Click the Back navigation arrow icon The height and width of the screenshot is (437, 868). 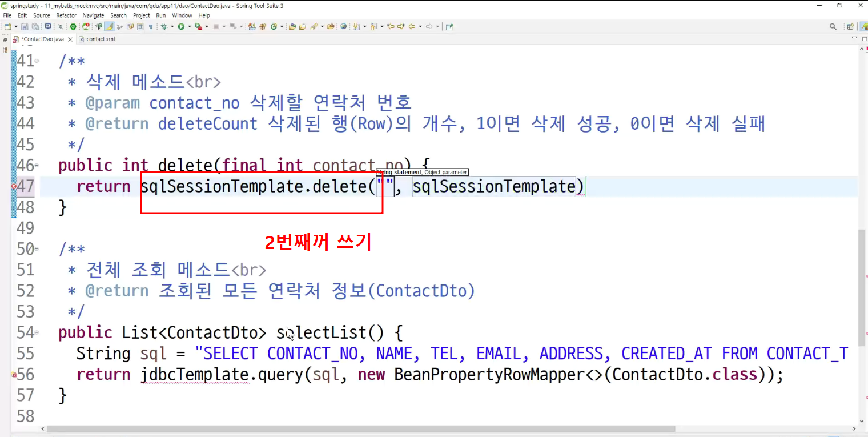coord(412,26)
